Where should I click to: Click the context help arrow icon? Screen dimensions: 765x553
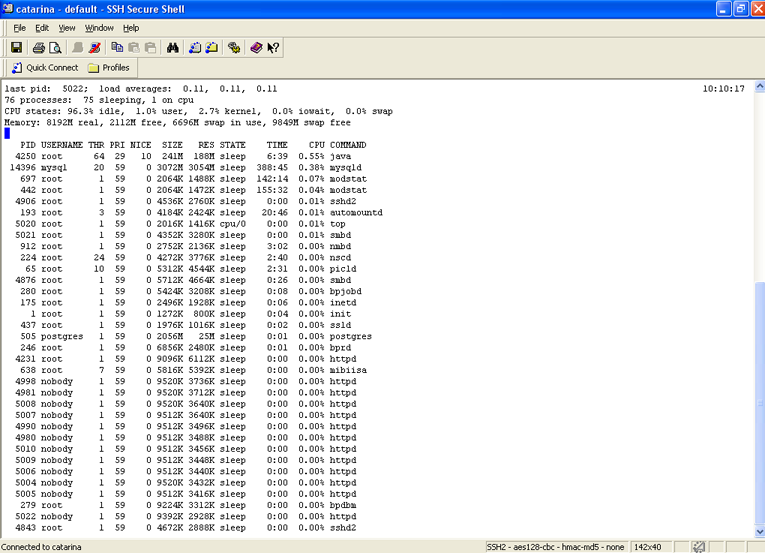pos(273,47)
